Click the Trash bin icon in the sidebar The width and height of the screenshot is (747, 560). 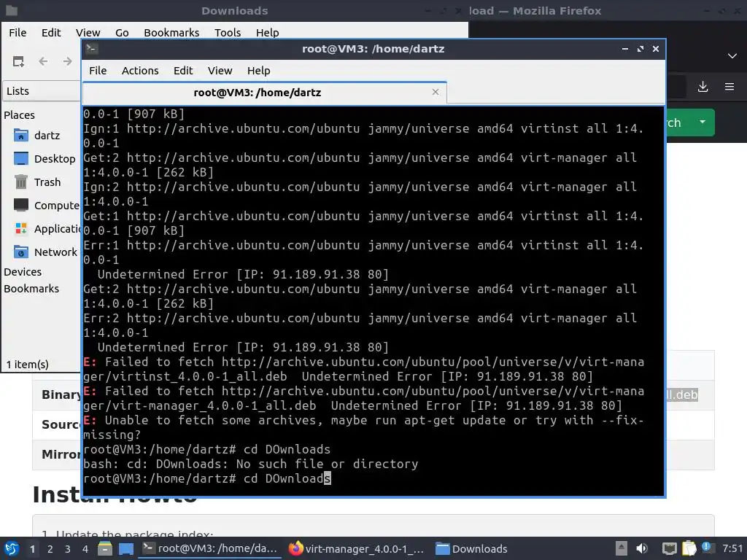click(x=21, y=182)
